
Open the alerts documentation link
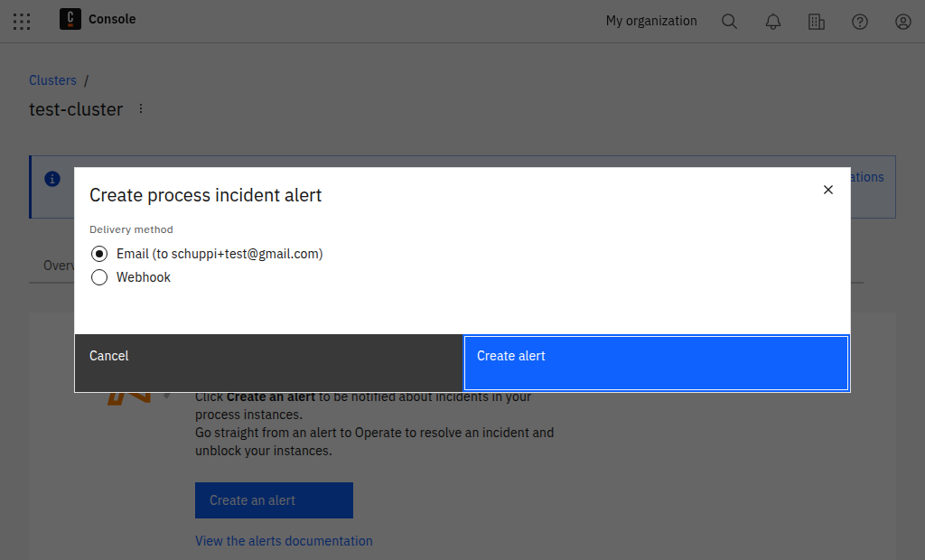(x=283, y=540)
